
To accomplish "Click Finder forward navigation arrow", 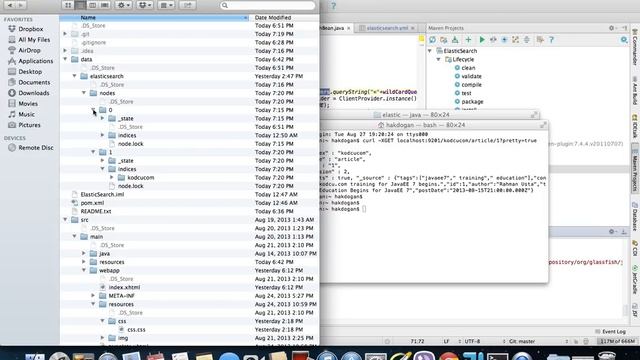I will [21, 5].
